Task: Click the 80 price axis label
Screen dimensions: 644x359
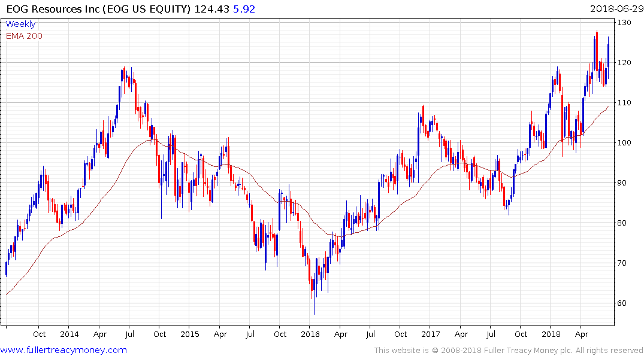Action: coord(622,223)
